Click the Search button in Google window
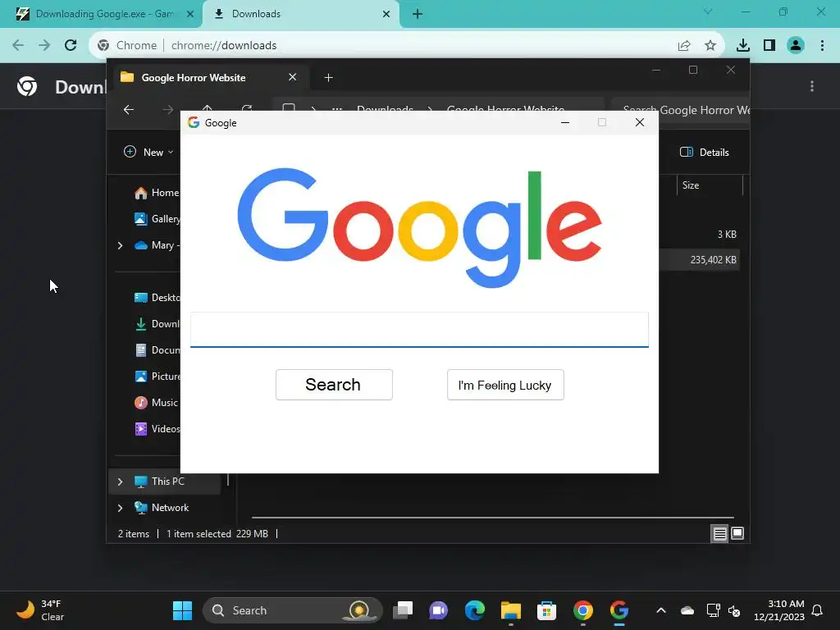Viewport: 840px width, 630px height. point(334,385)
